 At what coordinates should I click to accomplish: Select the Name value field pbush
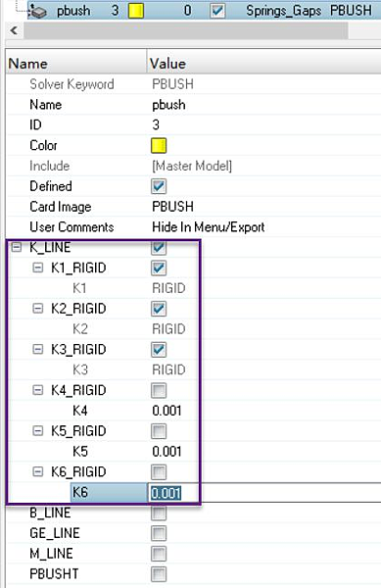tap(168, 105)
